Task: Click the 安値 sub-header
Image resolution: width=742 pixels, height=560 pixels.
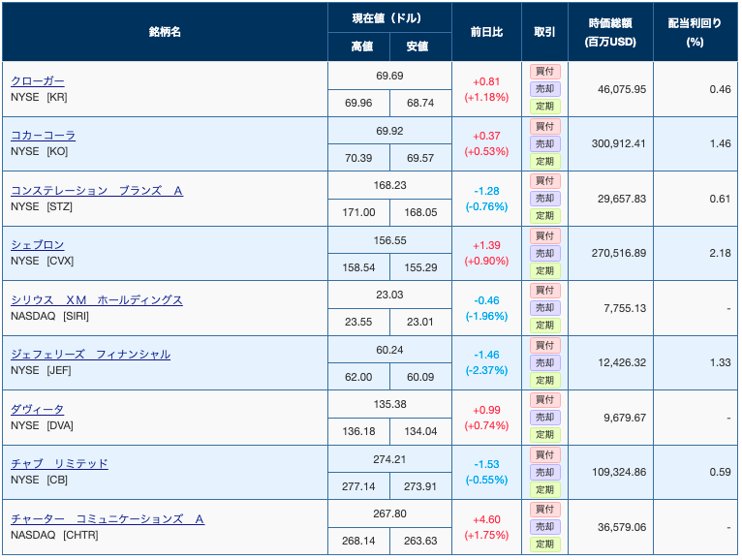Action: coord(420,47)
